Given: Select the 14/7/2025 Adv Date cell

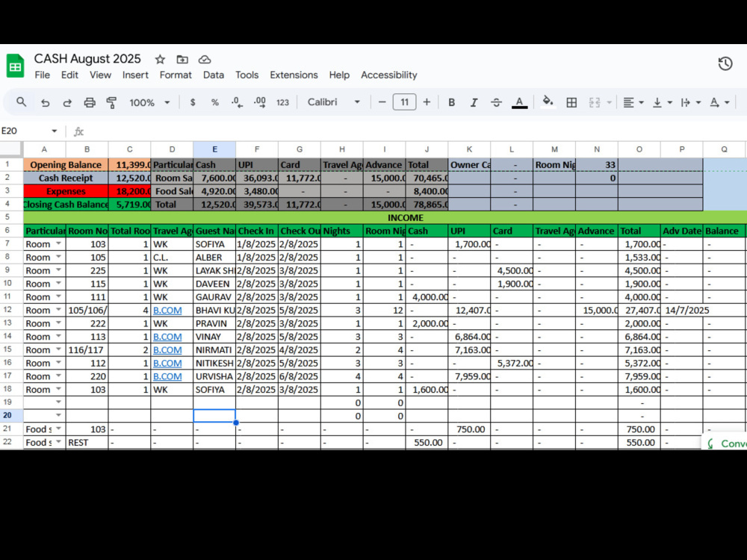Looking at the screenshot, I should point(682,310).
